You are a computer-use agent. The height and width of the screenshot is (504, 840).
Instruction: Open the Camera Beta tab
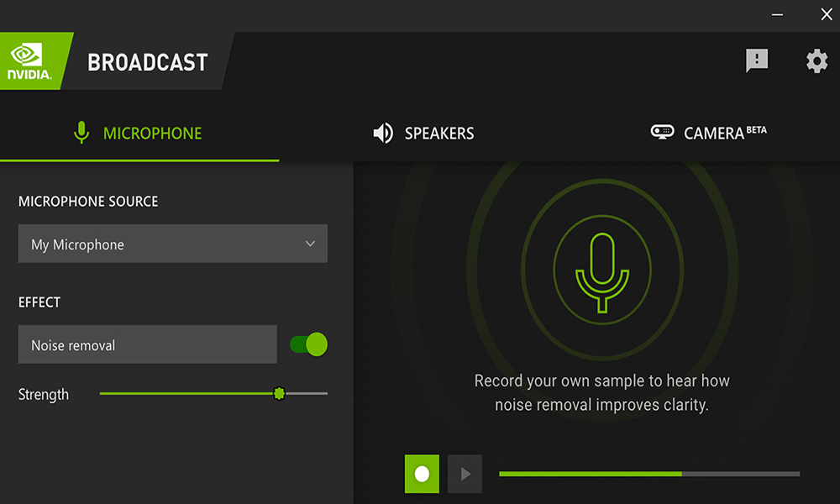(708, 132)
